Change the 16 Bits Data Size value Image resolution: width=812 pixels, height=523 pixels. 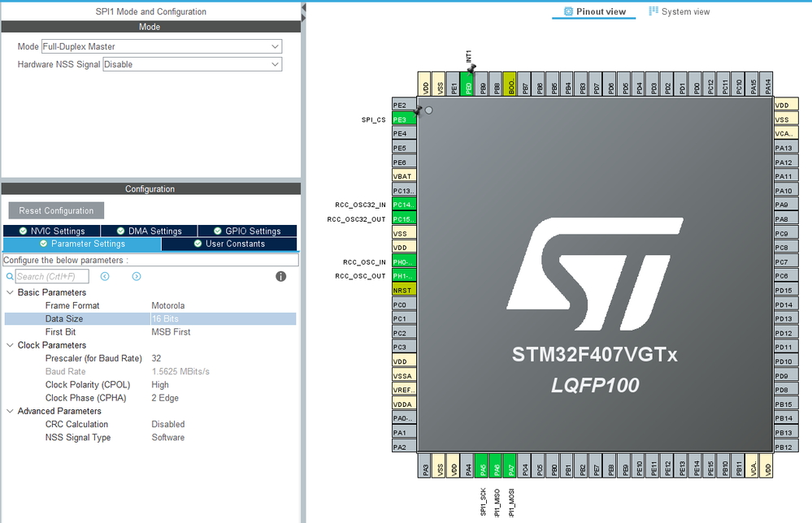coord(165,318)
